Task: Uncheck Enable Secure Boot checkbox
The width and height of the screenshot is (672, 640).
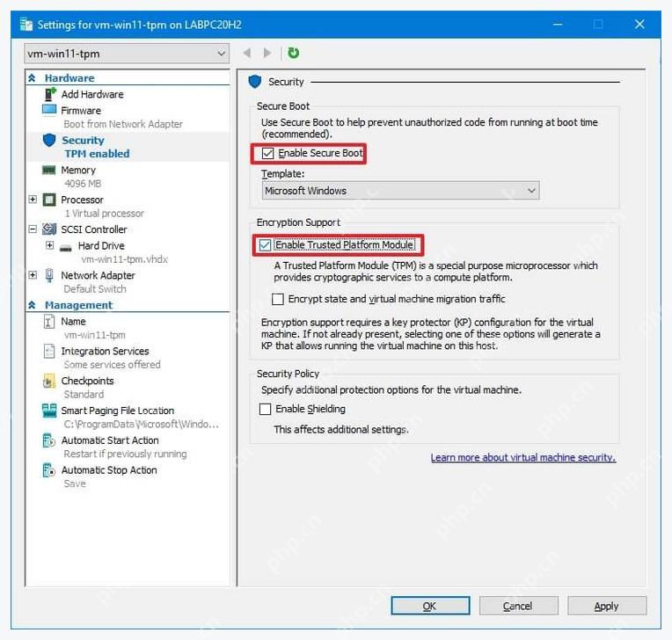Action: [268, 153]
